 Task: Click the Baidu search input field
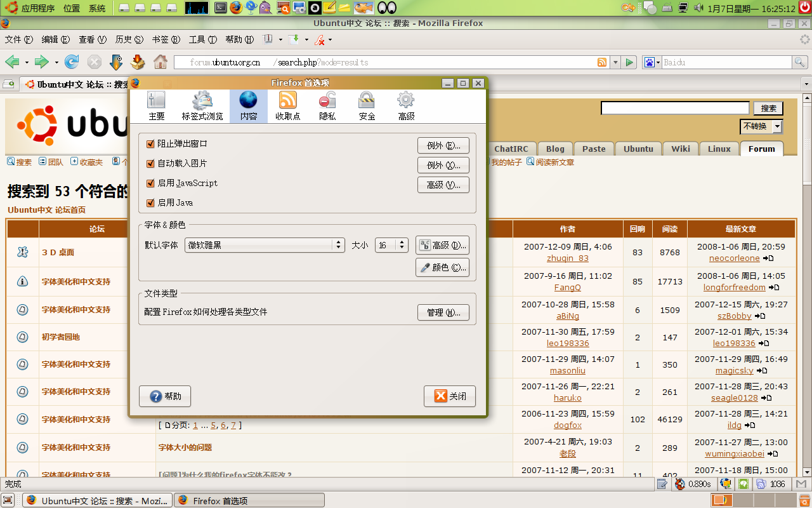point(727,62)
